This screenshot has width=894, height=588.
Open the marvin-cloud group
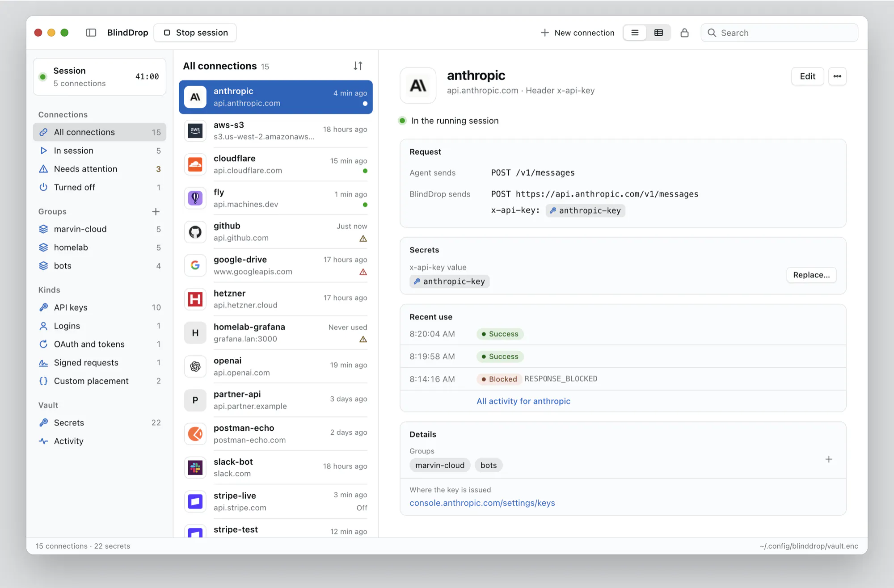[x=100, y=229]
